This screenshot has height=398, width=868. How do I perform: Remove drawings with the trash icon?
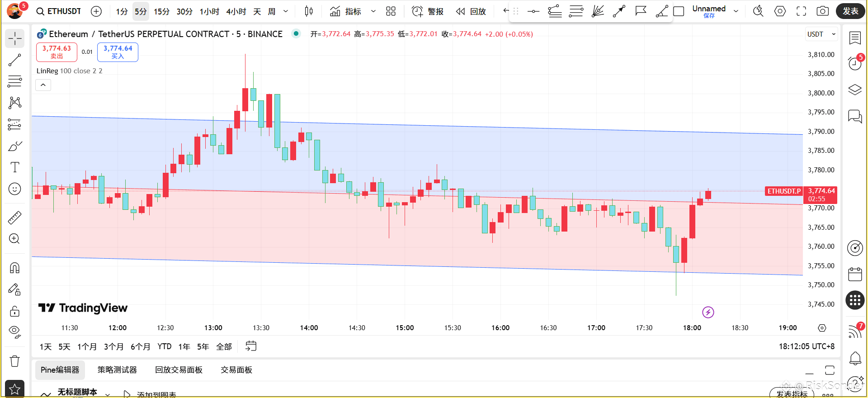click(x=15, y=361)
